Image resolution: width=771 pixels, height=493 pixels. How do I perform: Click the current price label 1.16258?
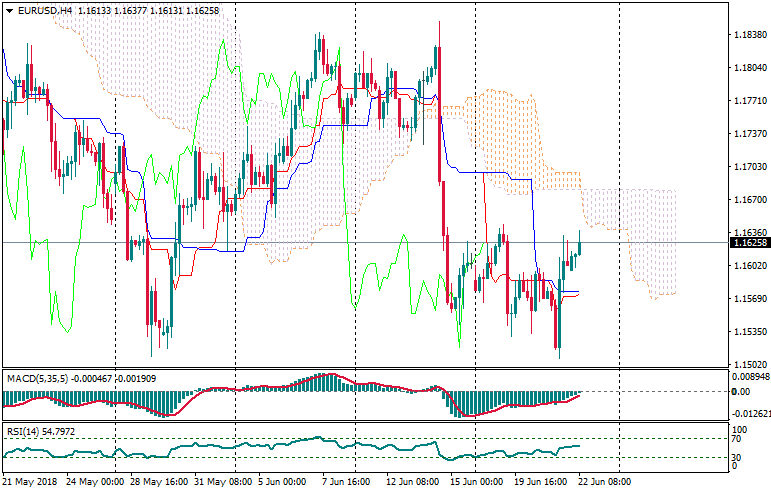click(x=749, y=243)
